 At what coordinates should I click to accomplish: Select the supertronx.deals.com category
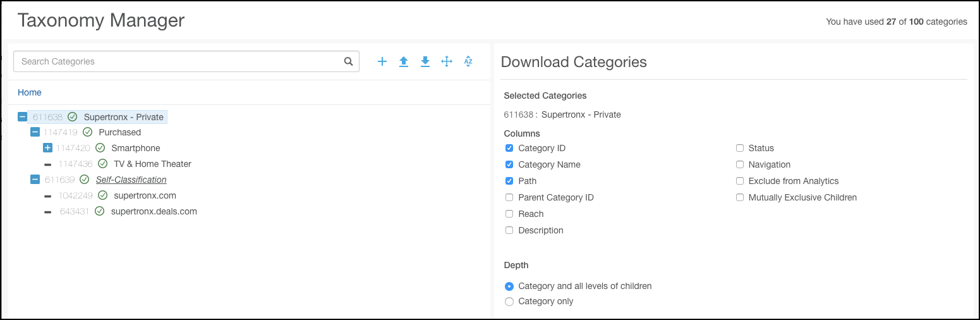pos(154,211)
